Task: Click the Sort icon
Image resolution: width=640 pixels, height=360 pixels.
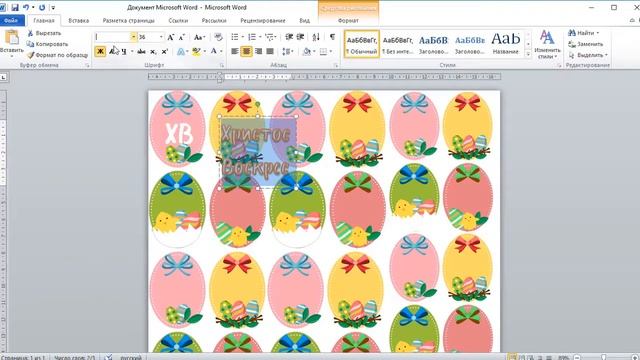Action: (x=316, y=37)
